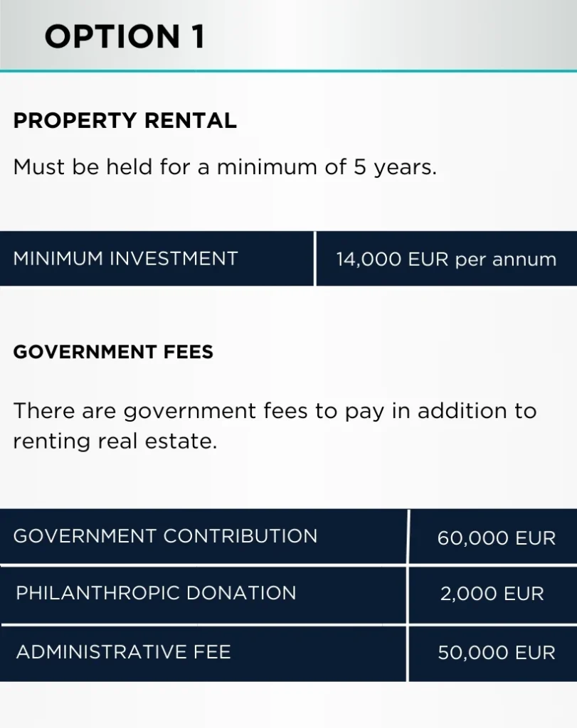
Task: Click the word 'renting real estate' line
Action: coord(115,441)
